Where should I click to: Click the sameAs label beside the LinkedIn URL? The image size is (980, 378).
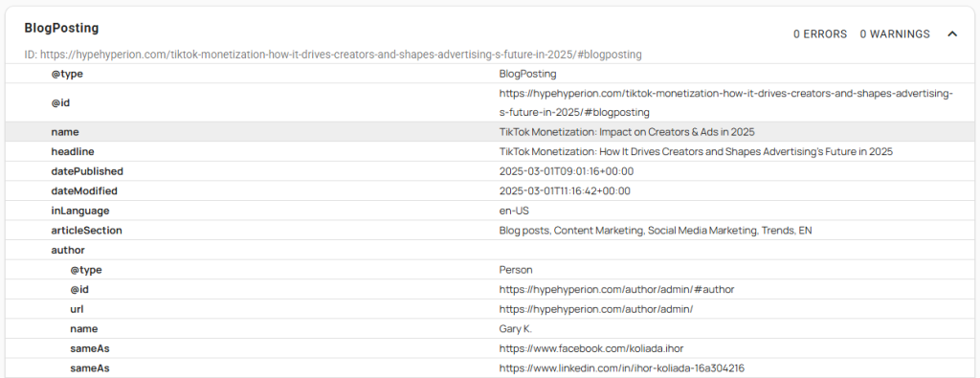point(89,368)
